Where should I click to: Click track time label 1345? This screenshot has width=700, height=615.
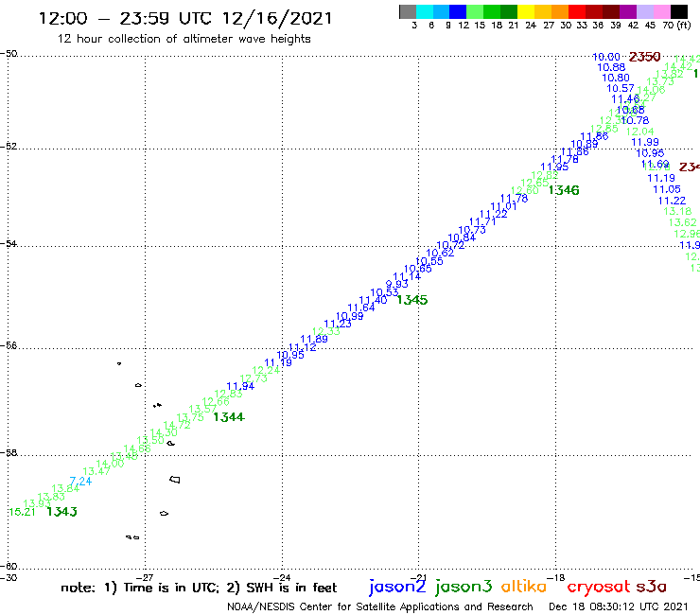pos(412,300)
